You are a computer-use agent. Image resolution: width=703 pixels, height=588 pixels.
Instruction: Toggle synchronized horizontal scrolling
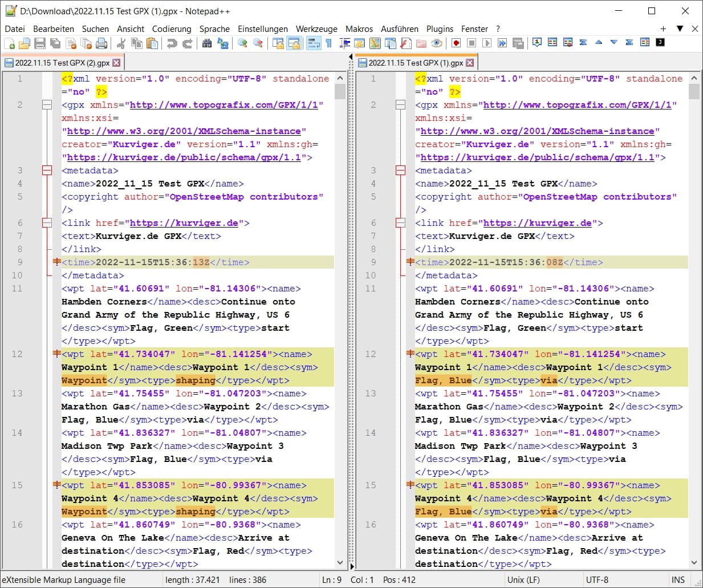click(294, 43)
